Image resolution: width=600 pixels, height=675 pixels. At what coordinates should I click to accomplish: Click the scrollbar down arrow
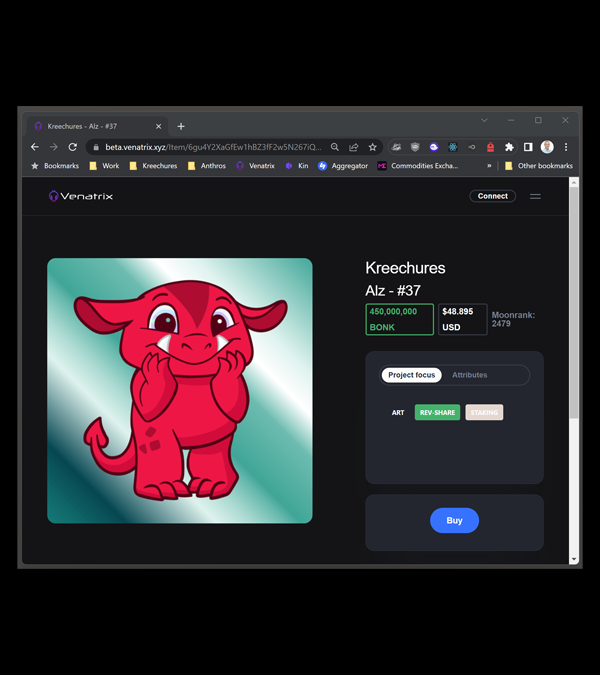(574, 559)
